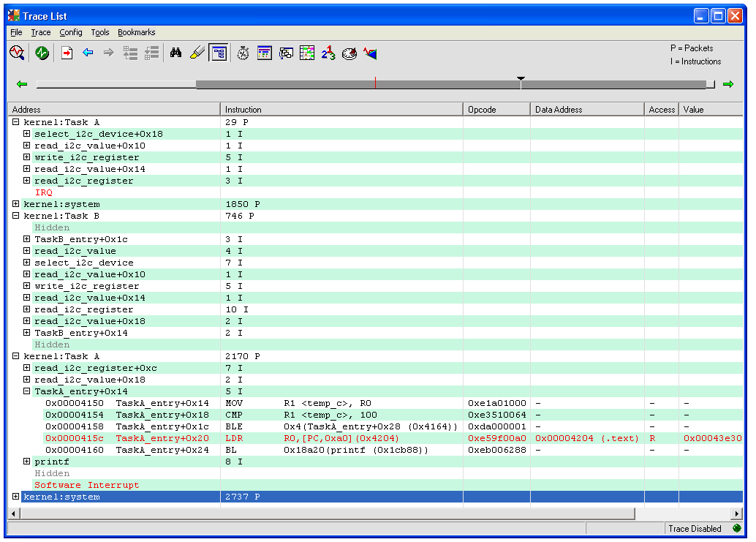Click the waveform magnifier icon
Screen dimensions: 756x542
[x=17, y=53]
